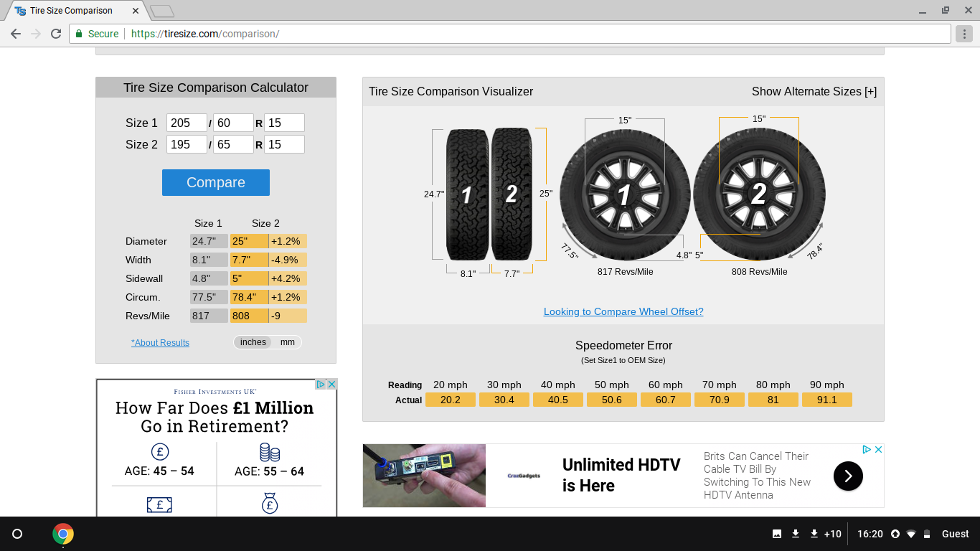Click the screenshot image icon in the tray
Screen dimensions: 980x551
pos(778,534)
